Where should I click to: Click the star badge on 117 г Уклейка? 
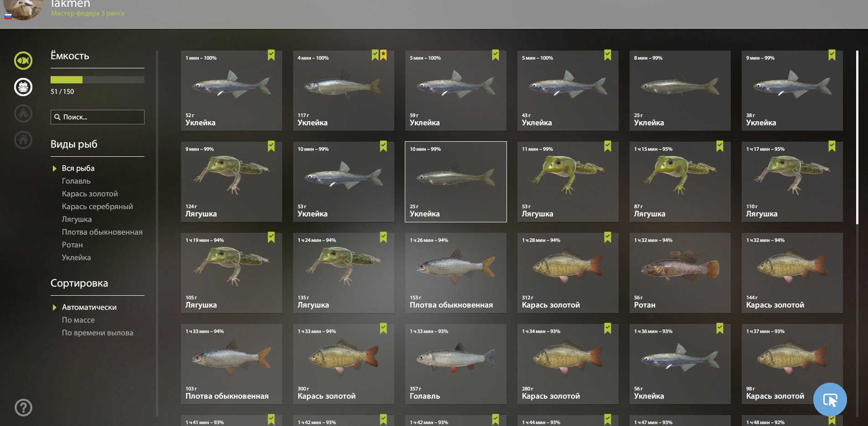[x=383, y=55]
